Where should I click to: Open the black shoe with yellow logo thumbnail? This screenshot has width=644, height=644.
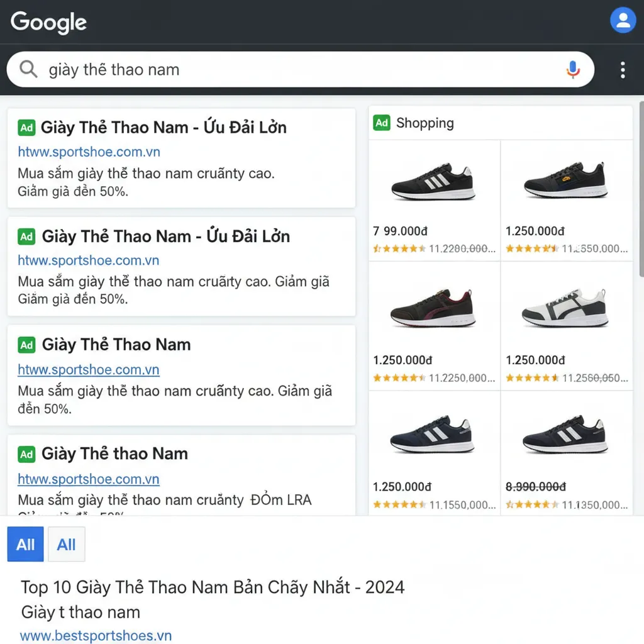(x=565, y=180)
